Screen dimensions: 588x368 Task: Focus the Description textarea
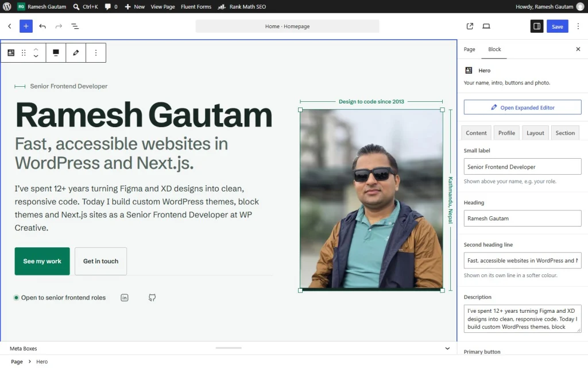[523, 319]
